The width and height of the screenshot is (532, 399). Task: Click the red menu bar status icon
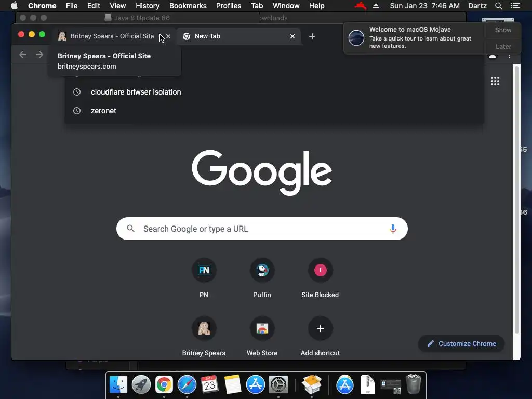point(361,6)
